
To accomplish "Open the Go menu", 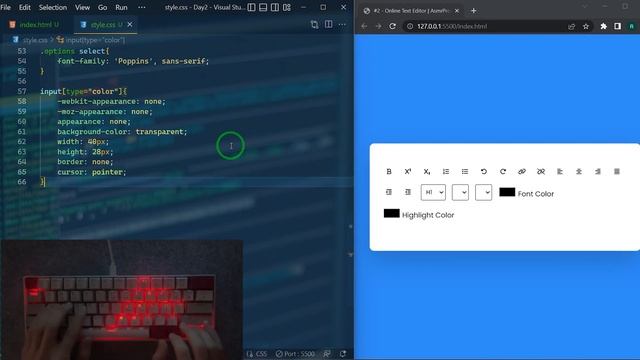I will click(102, 7).
